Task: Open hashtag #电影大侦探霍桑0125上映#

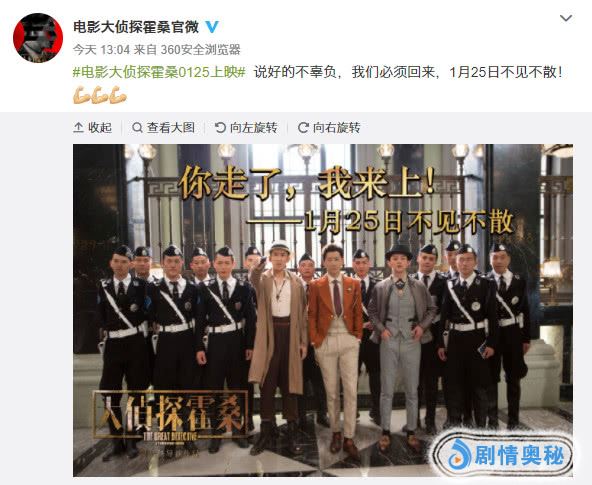Action: pyautogui.click(x=159, y=72)
